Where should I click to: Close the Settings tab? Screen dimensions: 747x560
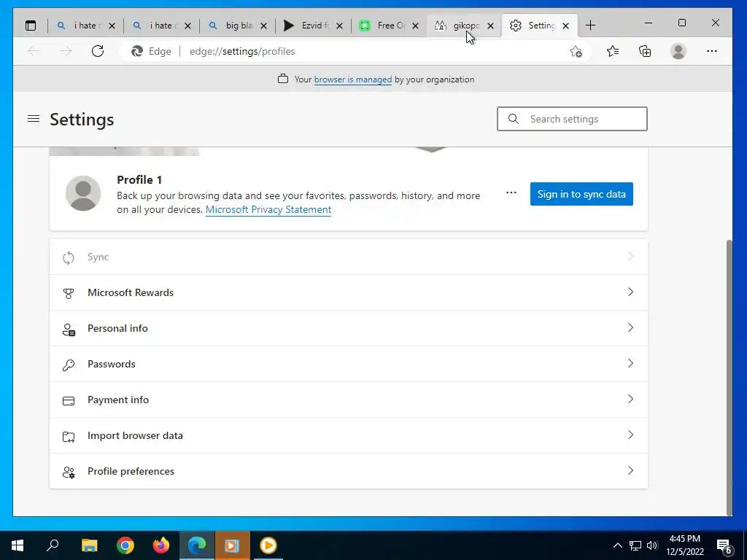pyautogui.click(x=565, y=26)
